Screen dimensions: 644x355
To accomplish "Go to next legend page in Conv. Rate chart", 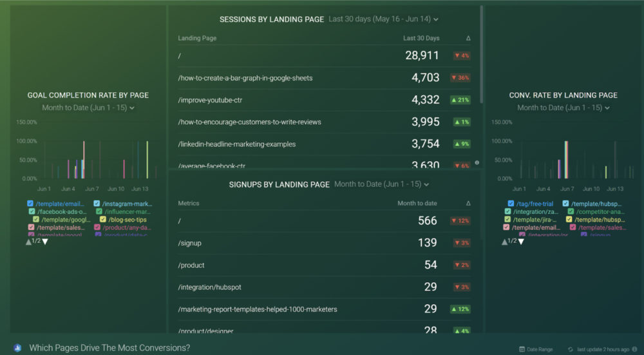I will [521, 242].
